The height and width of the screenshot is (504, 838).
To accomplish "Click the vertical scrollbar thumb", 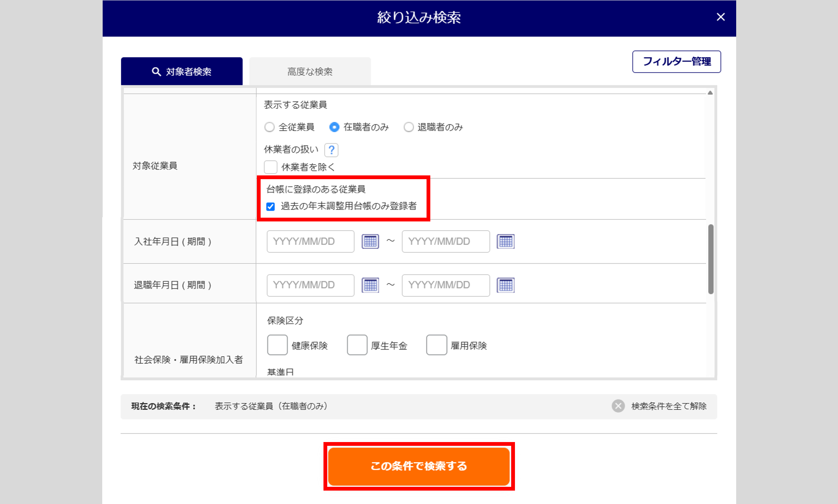I will [x=711, y=259].
